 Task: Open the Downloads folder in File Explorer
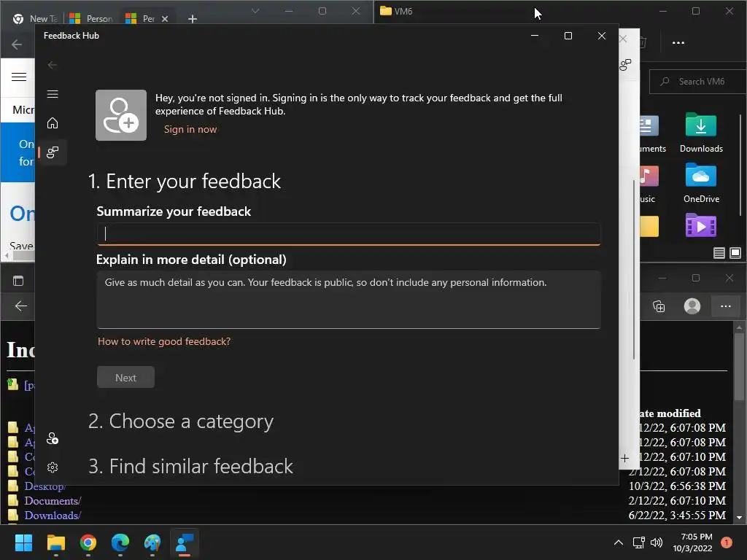701,133
